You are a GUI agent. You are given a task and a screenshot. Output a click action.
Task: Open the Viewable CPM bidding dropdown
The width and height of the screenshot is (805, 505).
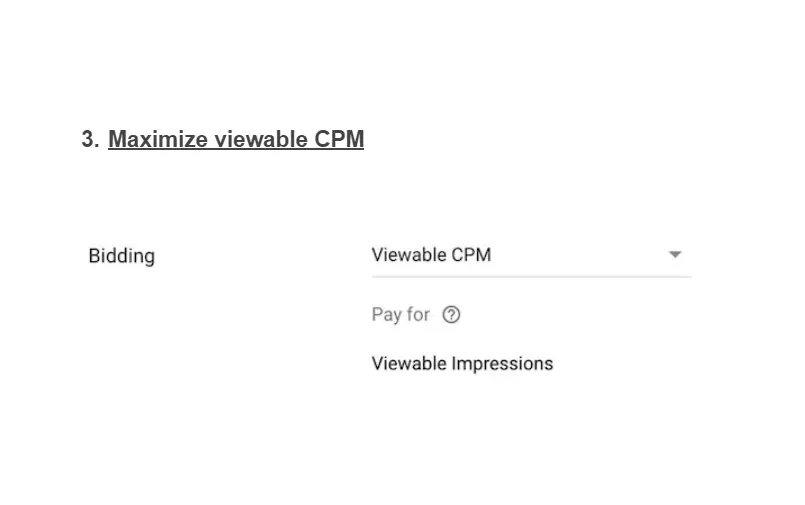pyautogui.click(x=531, y=256)
